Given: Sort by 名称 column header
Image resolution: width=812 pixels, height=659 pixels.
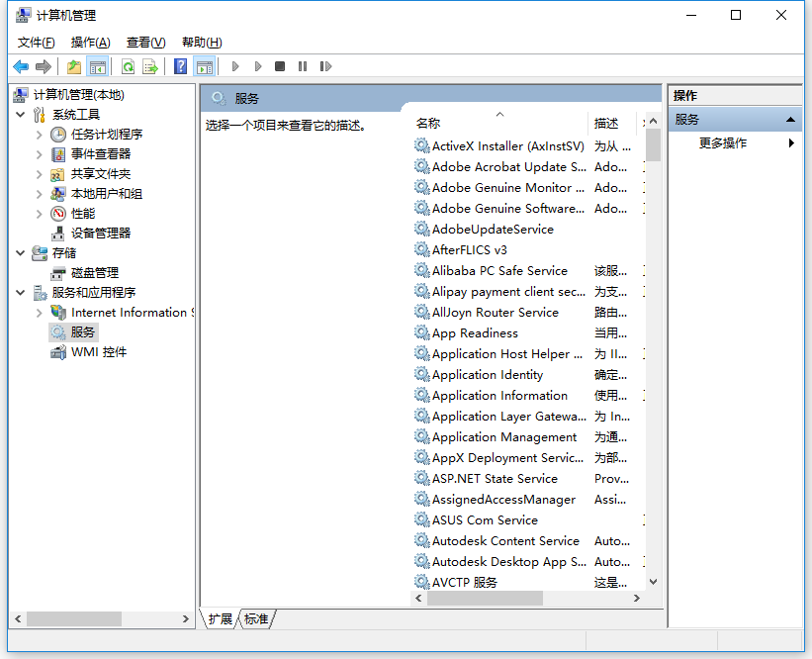Looking at the screenshot, I should tap(499, 124).
